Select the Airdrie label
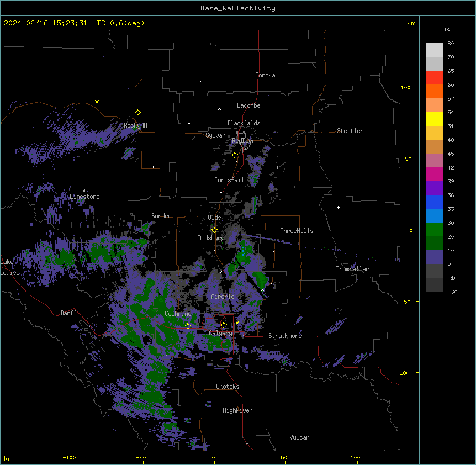Screen dimensions: 476x465 [x=223, y=297]
